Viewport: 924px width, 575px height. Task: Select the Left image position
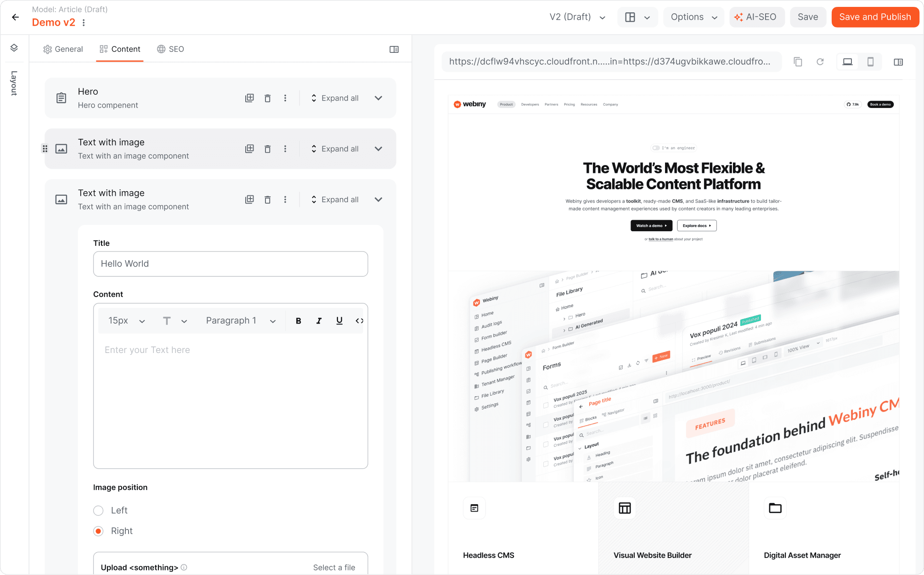pos(98,510)
